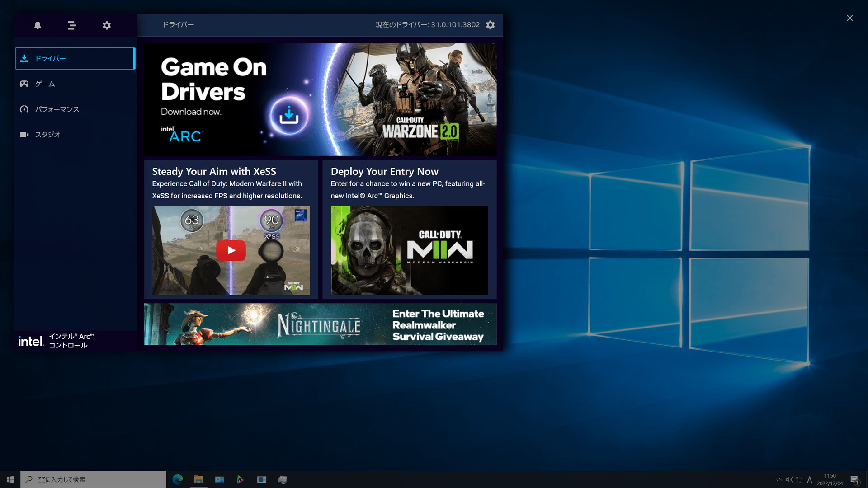The image size is (868, 488).
Task: Open the colorful R triangle app on taskbar
Action: coord(241,479)
